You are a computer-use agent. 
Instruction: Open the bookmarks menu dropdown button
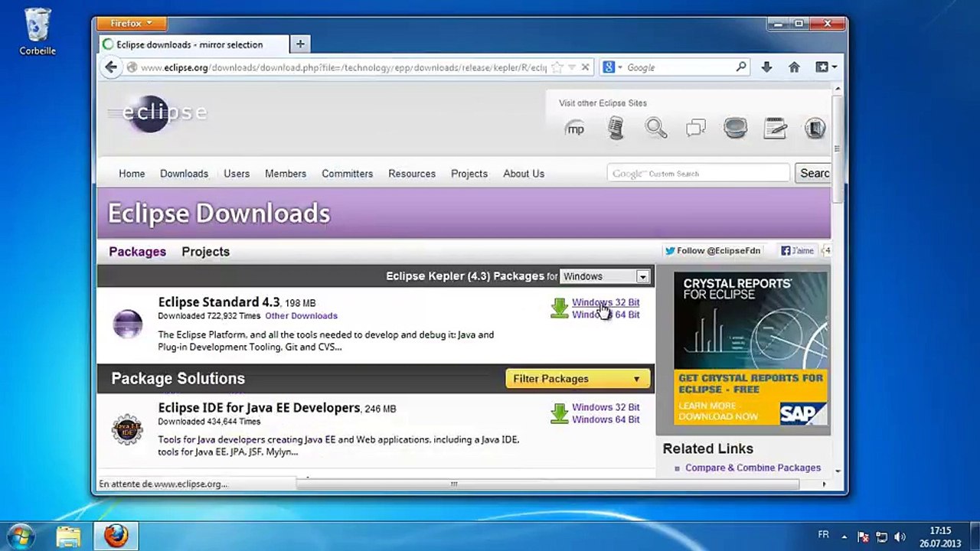pos(825,67)
